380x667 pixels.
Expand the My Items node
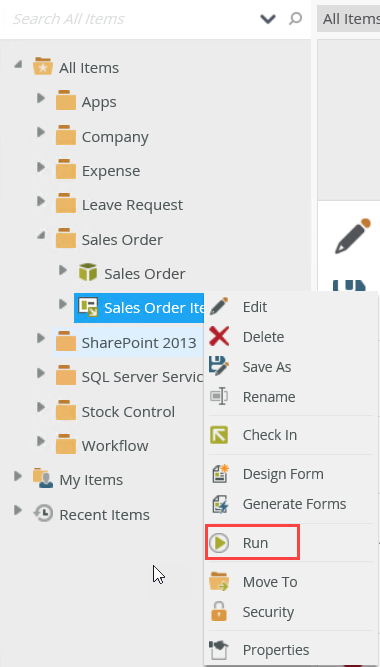point(18,476)
